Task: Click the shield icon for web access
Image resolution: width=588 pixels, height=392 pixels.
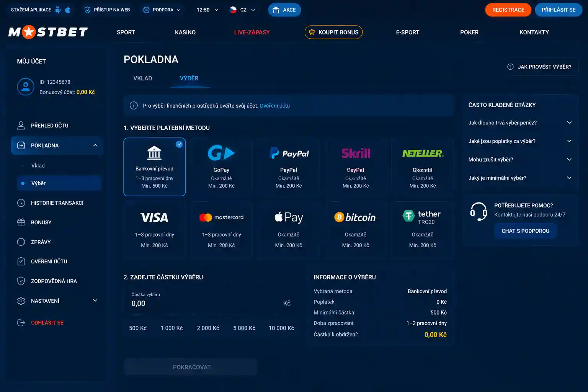Action: (x=87, y=10)
